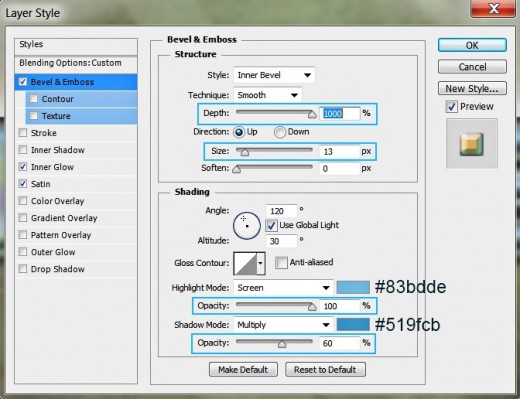The width and height of the screenshot is (520, 399).
Task: Expand the Style Inner Bevel dropdown
Action: [x=274, y=75]
